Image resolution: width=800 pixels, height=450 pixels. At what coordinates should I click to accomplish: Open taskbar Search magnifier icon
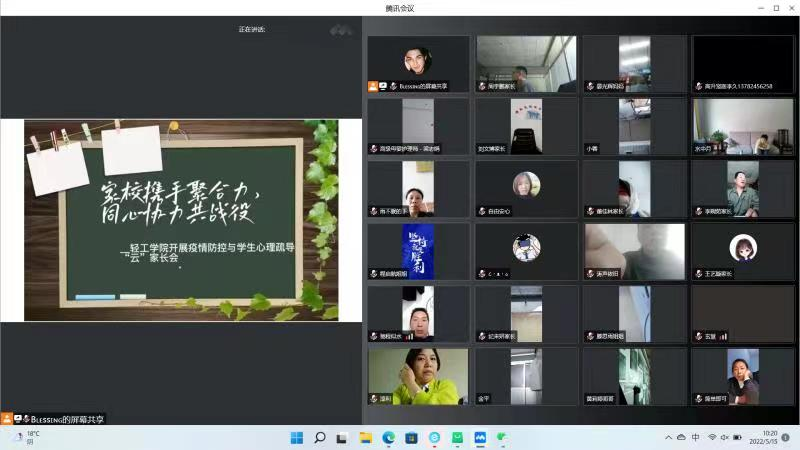pyautogui.click(x=320, y=438)
